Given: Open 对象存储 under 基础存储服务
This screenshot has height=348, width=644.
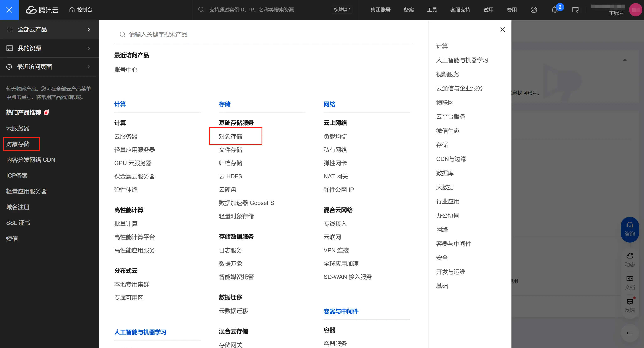Looking at the screenshot, I should [x=230, y=137].
